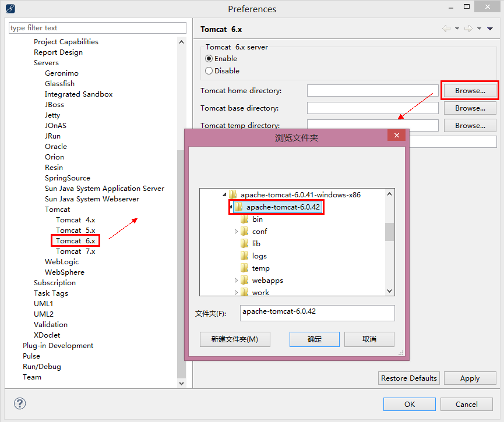Viewport: 504px width, 422px height.
Task: Select the Servers tree node
Action: pos(46,63)
